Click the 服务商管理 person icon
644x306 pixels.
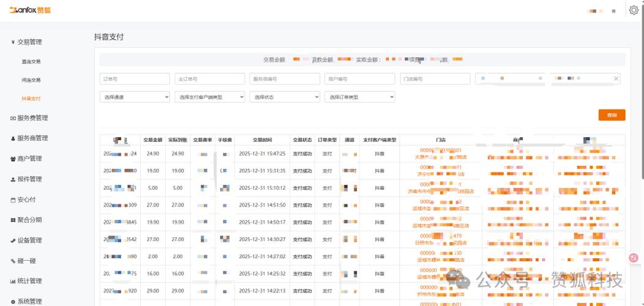pyautogui.click(x=13, y=138)
